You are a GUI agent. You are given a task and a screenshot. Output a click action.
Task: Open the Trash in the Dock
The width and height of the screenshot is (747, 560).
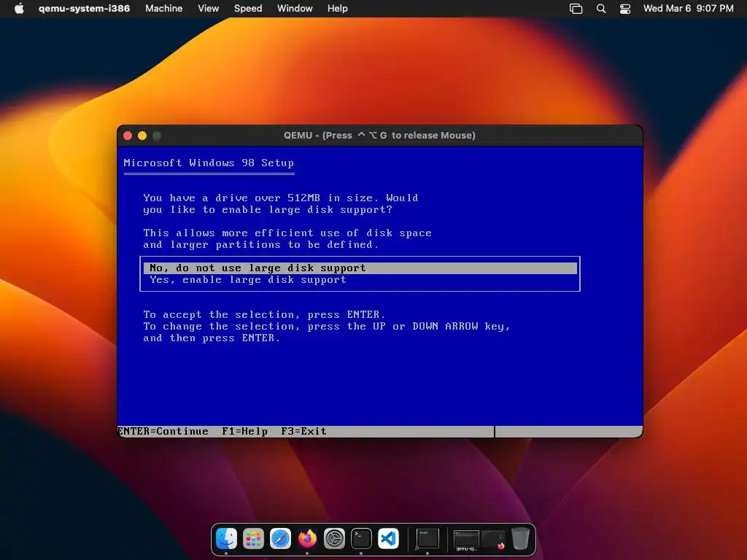pos(520,539)
